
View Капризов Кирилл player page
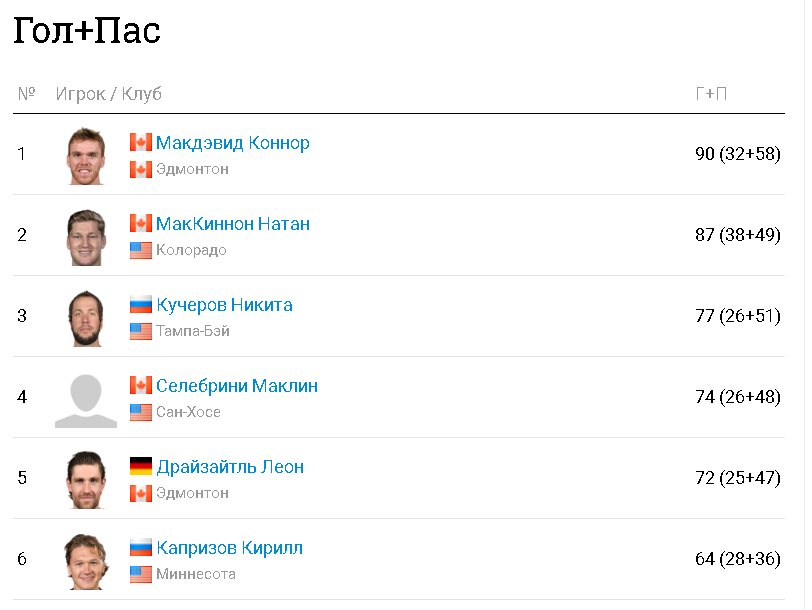coord(229,548)
